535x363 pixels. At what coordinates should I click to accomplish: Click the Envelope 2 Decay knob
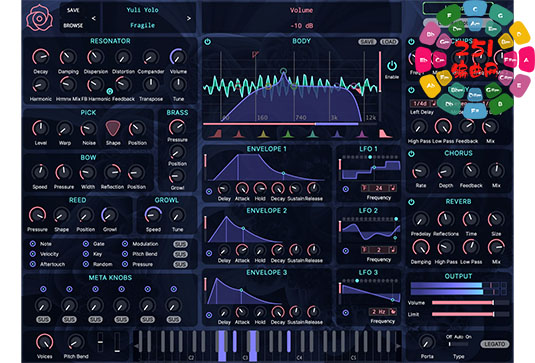(x=278, y=250)
